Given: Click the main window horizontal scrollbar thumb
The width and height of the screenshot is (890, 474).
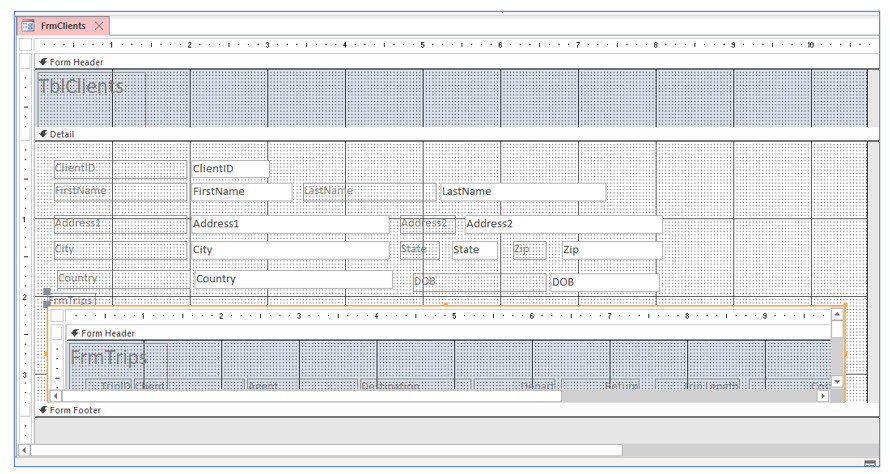Looking at the screenshot, I should [326, 450].
